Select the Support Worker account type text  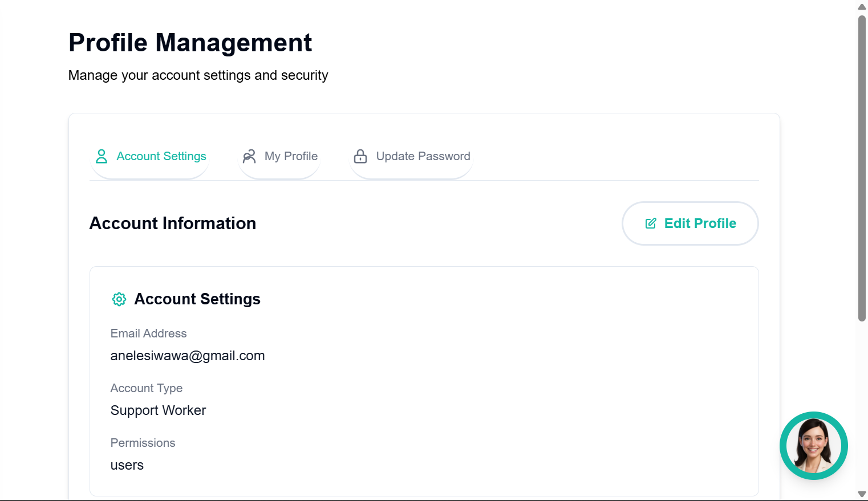[158, 410]
